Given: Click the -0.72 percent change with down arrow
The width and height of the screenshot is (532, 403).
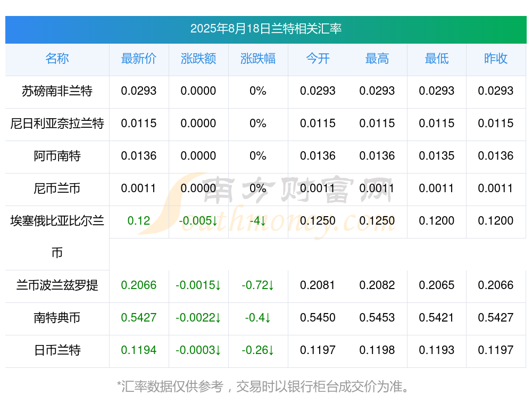Looking at the screenshot, I should [258, 285].
